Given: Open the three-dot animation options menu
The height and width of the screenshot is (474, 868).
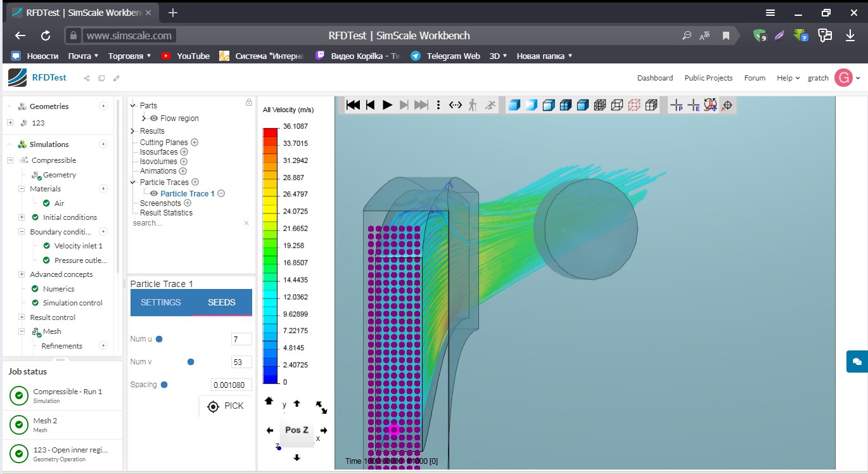Looking at the screenshot, I should (438, 105).
